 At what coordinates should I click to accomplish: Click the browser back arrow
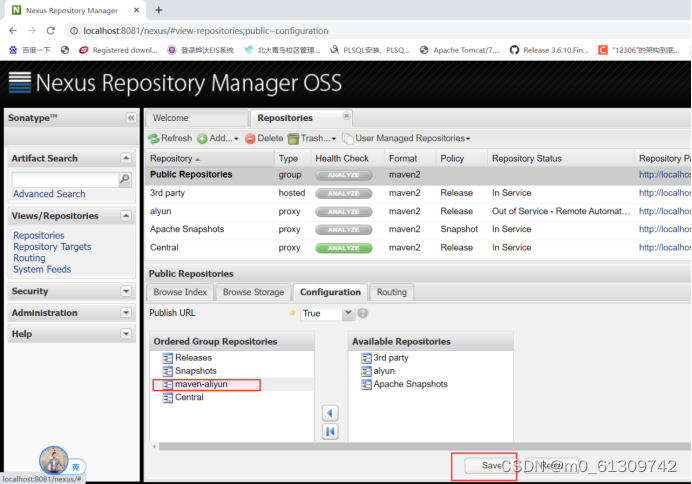click(x=13, y=30)
